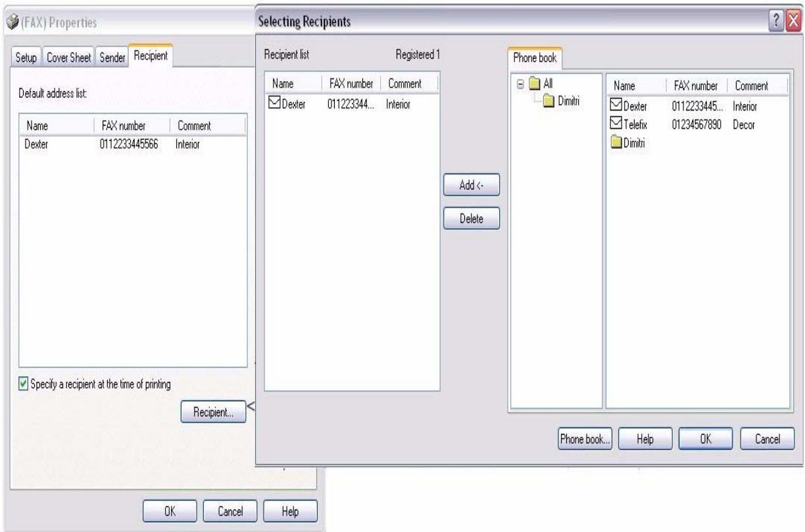Image resolution: width=805 pixels, height=532 pixels.
Task: Sort Default address list by Name header
Action: pyautogui.click(x=57, y=126)
